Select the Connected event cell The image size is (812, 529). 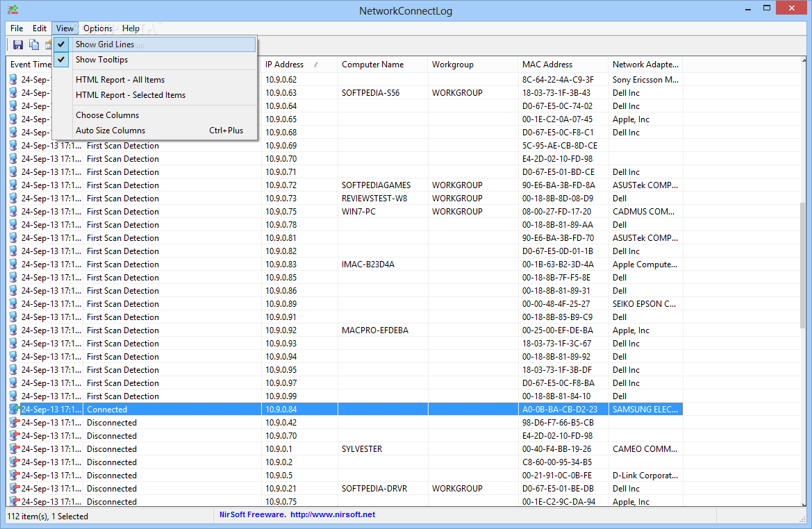coord(172,410)
